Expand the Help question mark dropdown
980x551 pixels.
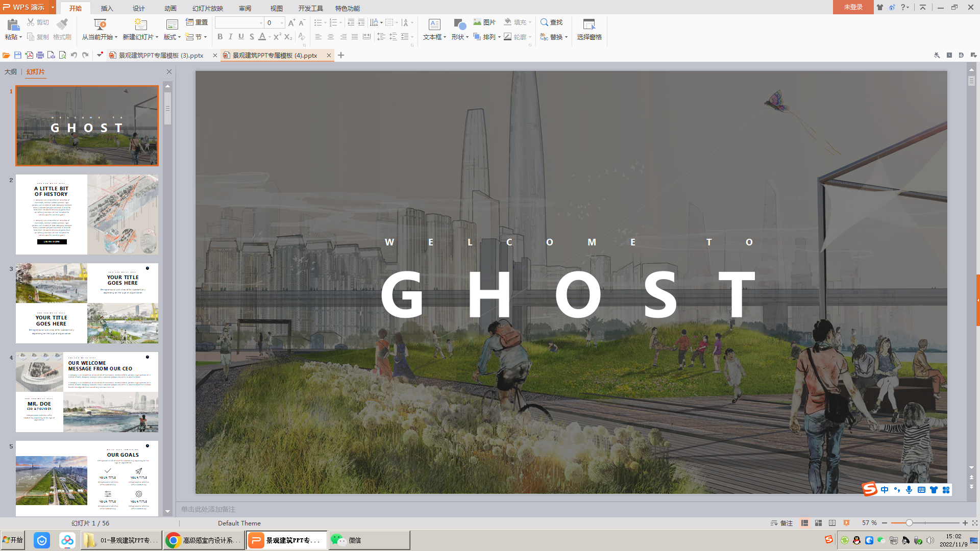905,7
